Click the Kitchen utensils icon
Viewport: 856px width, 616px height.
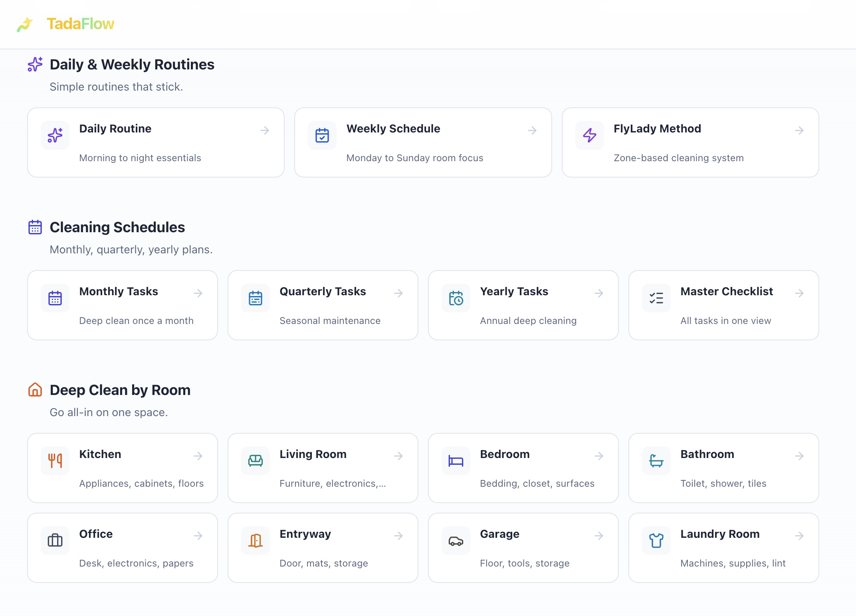(55, 460)
